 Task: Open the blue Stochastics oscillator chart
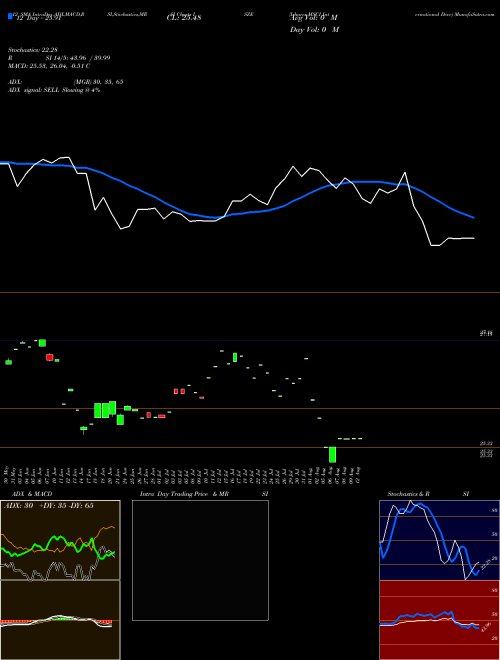click(439, 540)
